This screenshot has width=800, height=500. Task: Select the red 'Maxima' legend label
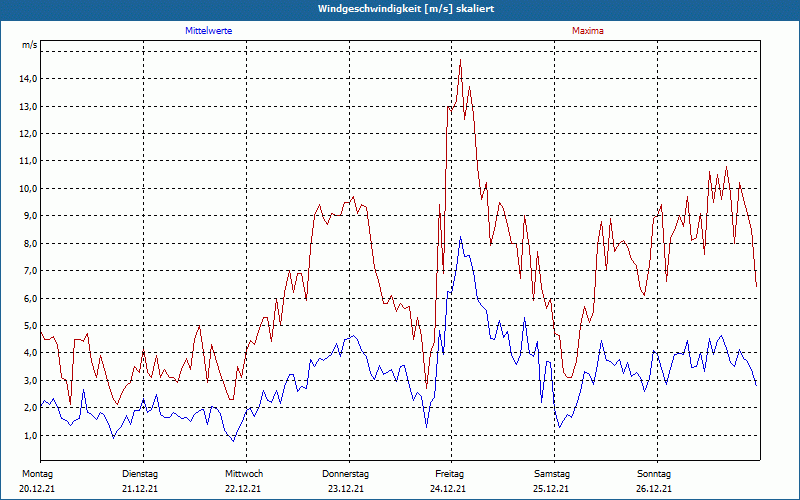coord(588,31)
